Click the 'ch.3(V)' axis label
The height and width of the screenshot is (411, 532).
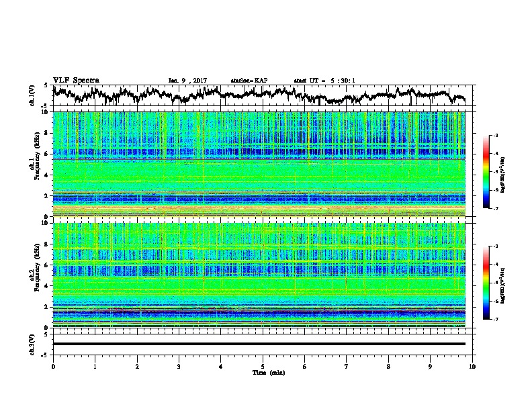[x=32, y=345]
